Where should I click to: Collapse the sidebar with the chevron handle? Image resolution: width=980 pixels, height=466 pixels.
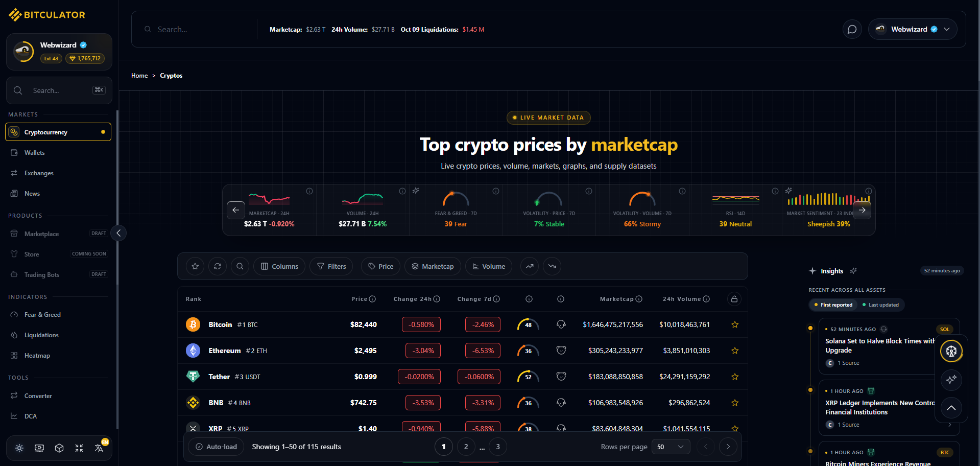tap(118, 233)
